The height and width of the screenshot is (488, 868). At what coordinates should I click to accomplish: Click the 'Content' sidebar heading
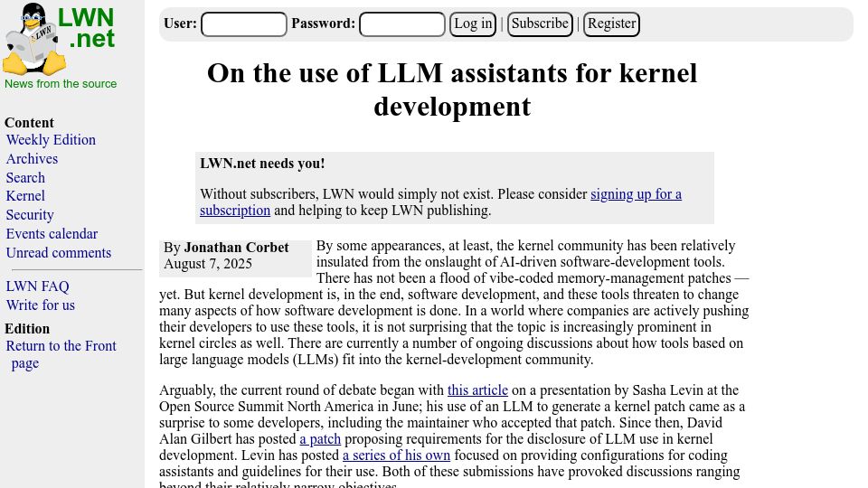point(29,123)
